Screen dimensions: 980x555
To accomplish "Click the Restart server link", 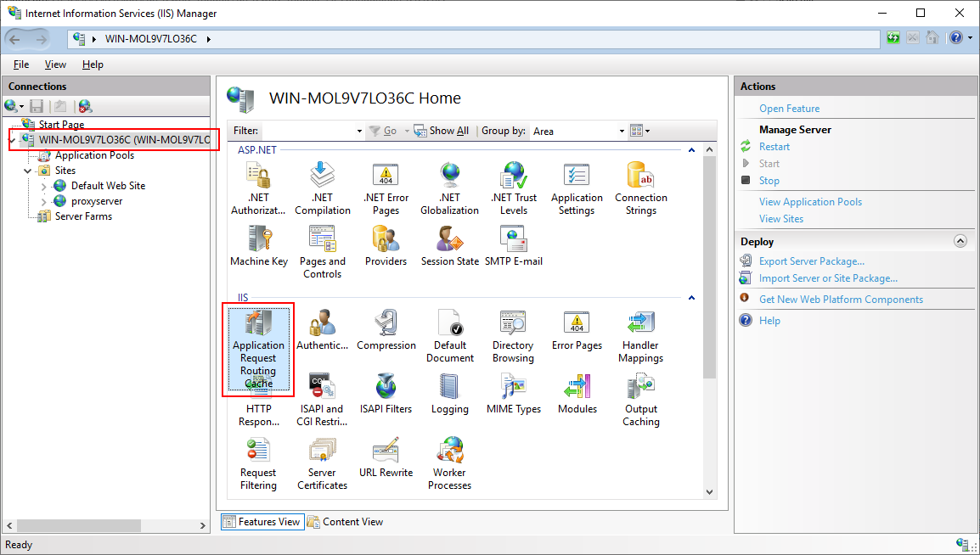I will tap(774, 147).
